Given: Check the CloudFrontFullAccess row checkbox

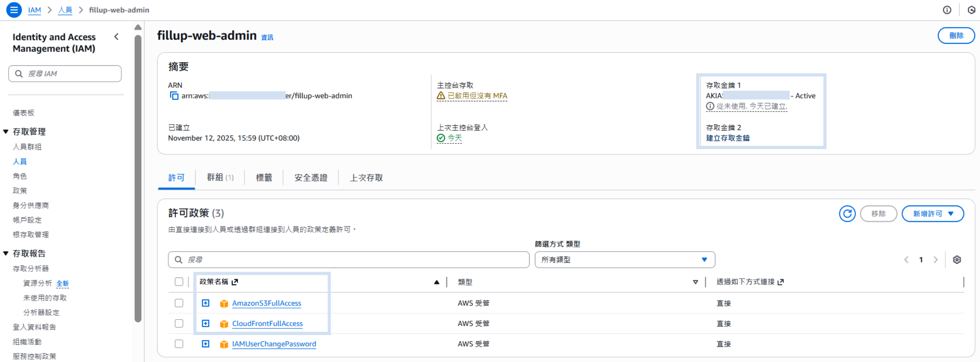Looking at the screenshot, I should [x=179, y=324].
